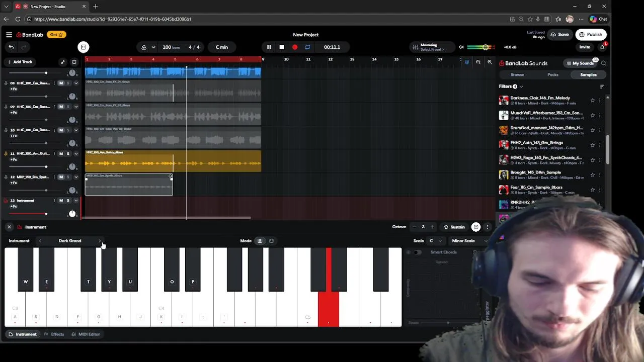Expand track 08 options chevron
The width and height of the screenshot is (644, 362).
(x=76, y=83)
